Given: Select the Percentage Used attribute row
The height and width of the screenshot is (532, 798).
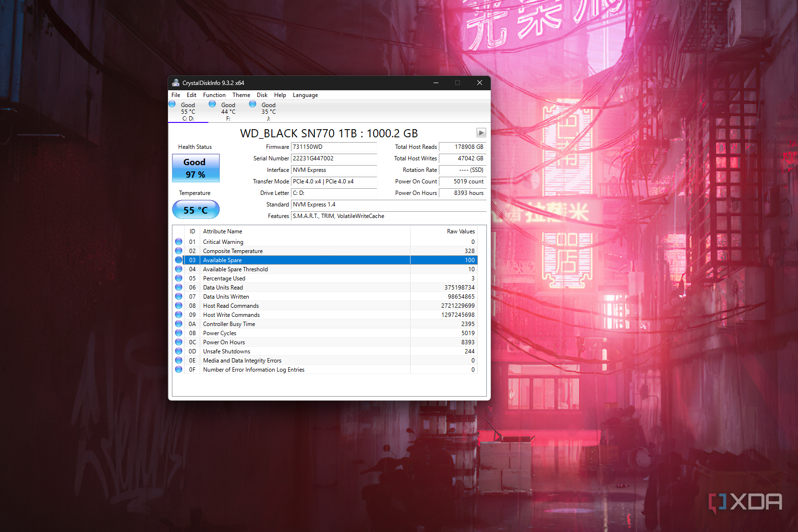Looking at the screenshot, I should click(326, 278).
